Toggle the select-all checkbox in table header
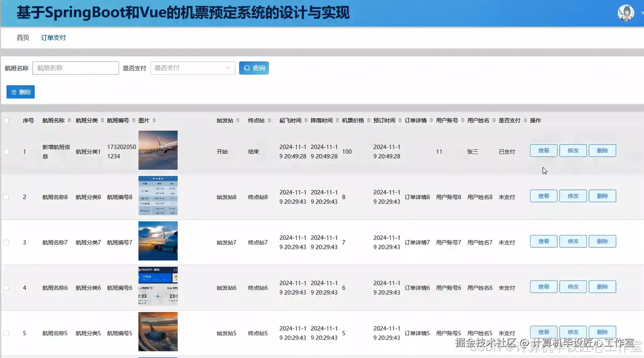Screen dimensions: 644x358 [6, 120]
